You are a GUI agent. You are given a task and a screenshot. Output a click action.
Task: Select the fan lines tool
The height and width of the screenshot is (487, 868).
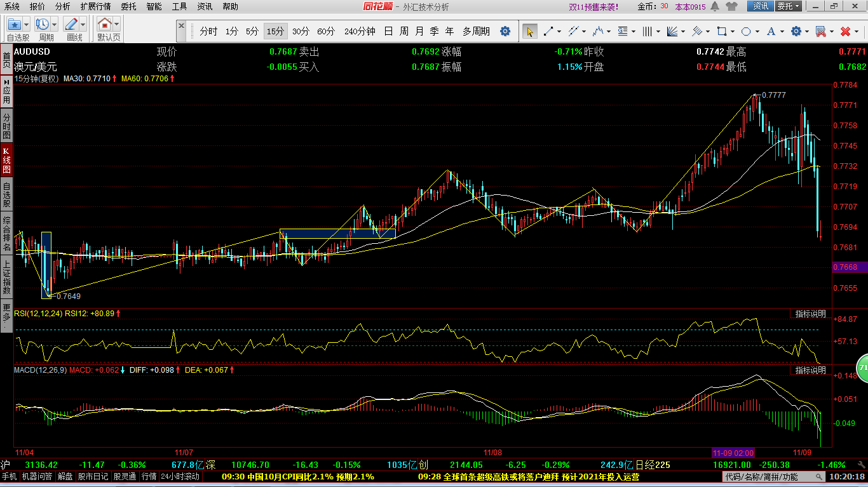[672, 31]
